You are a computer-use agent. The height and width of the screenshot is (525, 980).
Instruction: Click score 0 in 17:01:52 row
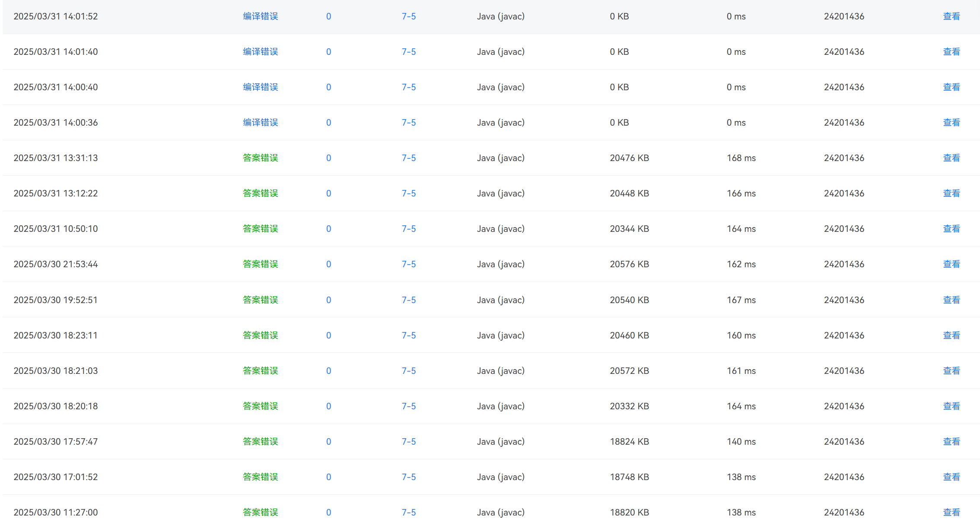(328, 477)
